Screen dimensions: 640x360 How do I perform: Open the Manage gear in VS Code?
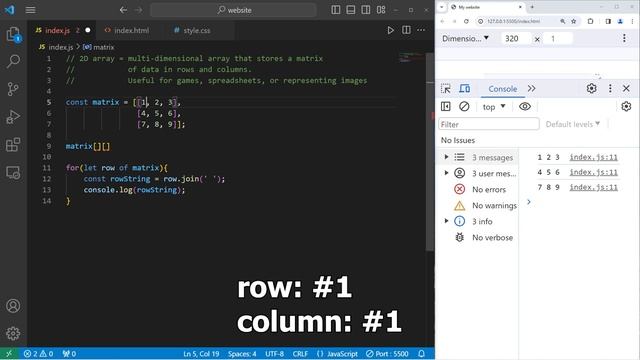point(13,333)
